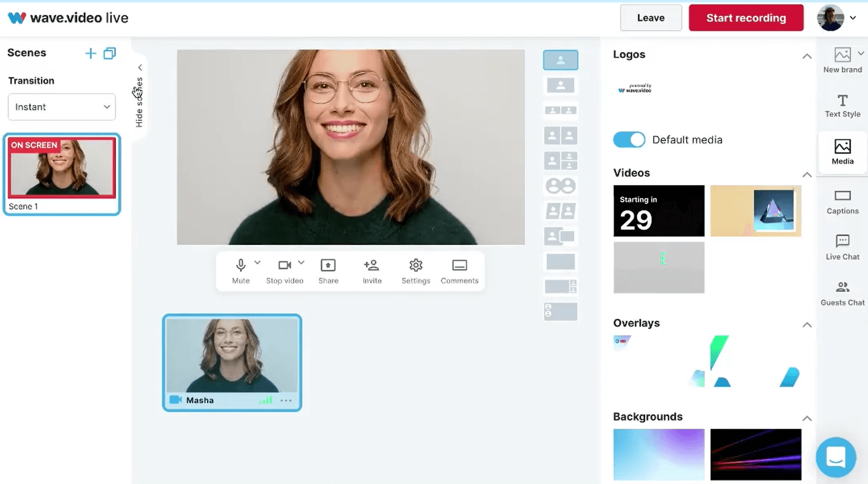Choose the tilted two-person layout

tap(560, 211)
